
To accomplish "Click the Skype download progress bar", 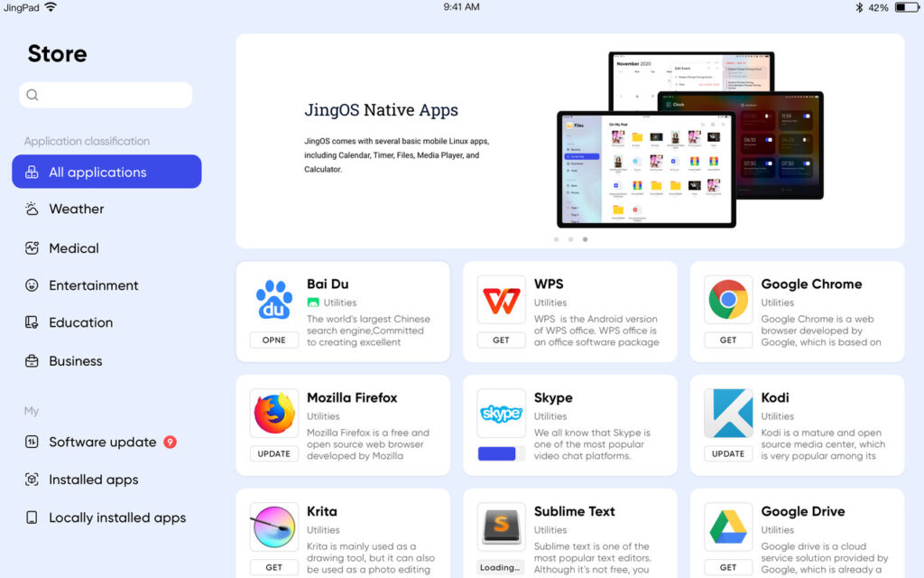I will pos(501,453).
